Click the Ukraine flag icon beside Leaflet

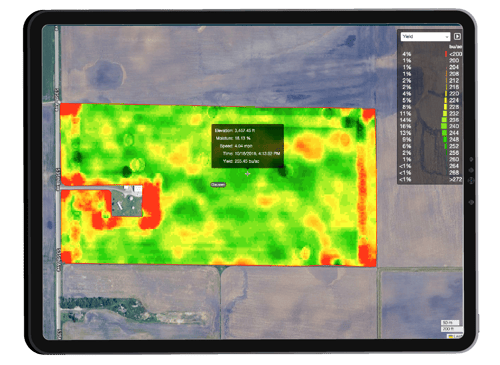pyautogui.click(x=451, y=336)
